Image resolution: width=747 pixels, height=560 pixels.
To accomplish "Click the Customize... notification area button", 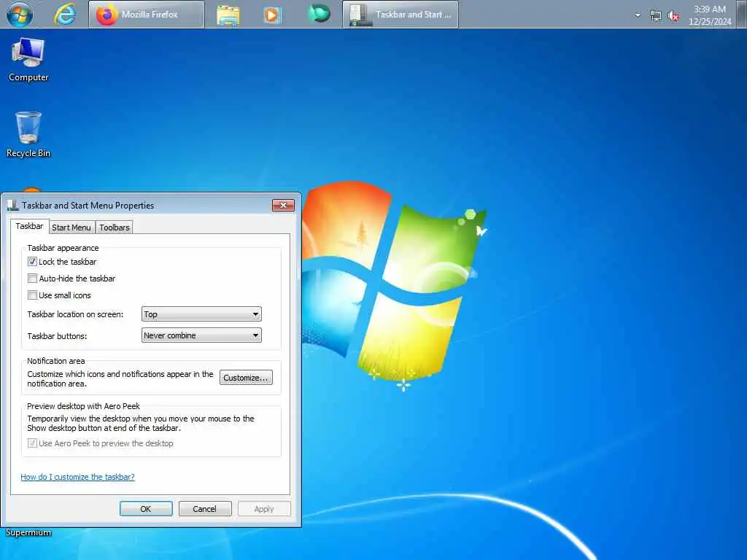I will coord(247,378).
